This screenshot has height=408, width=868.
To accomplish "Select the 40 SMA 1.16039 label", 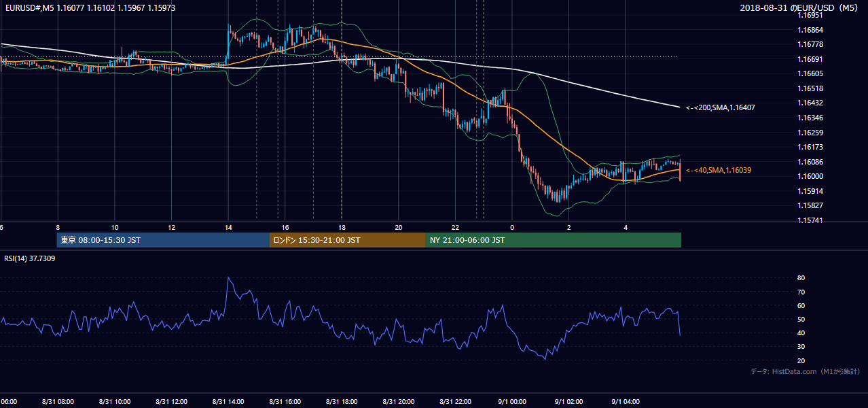I will click(719, 170).
